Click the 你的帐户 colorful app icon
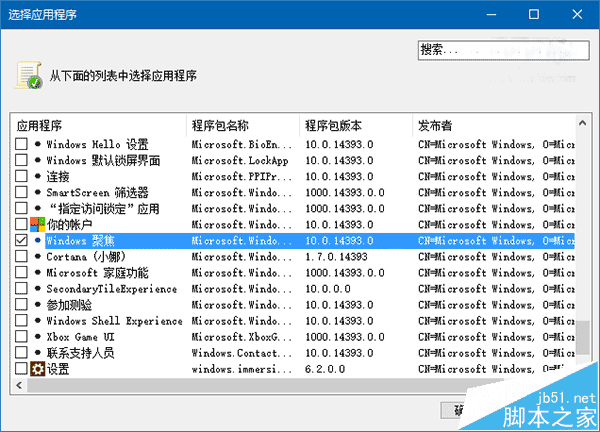 coord(38,225)
